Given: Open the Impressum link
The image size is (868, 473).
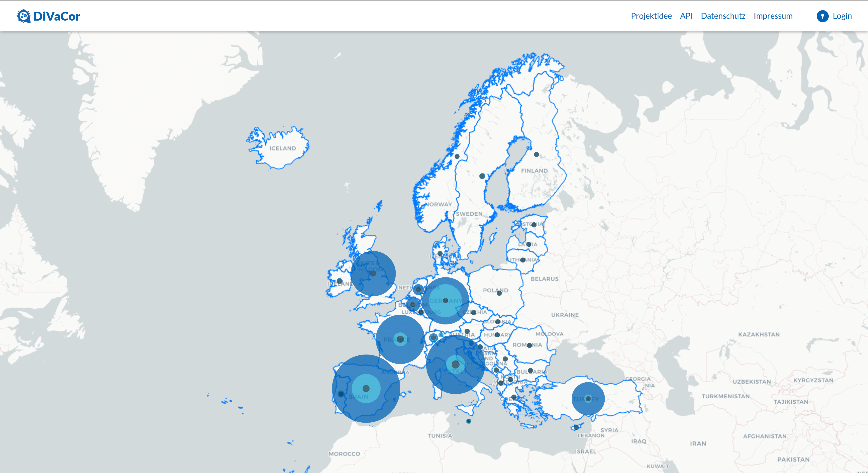Looking at the screenshot, I should [x=773, y=16].
